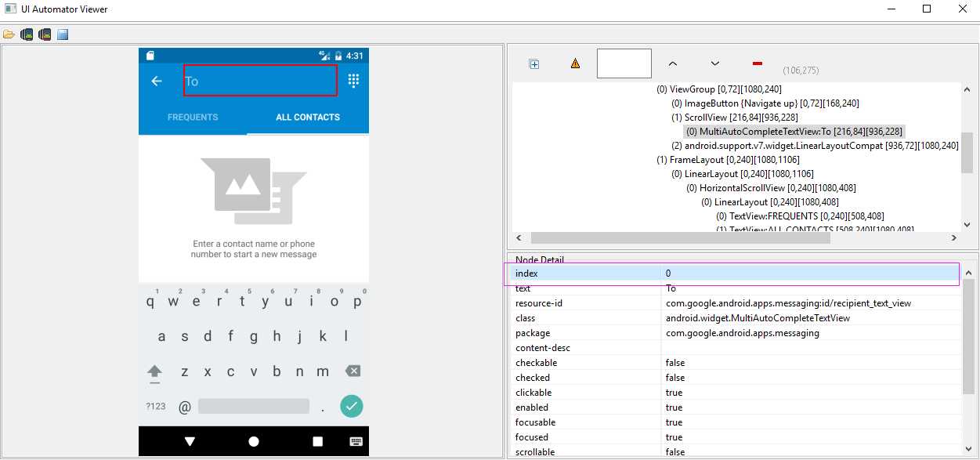Click the Android recents square button
The image size is (980, 460).
pos(317,442)
